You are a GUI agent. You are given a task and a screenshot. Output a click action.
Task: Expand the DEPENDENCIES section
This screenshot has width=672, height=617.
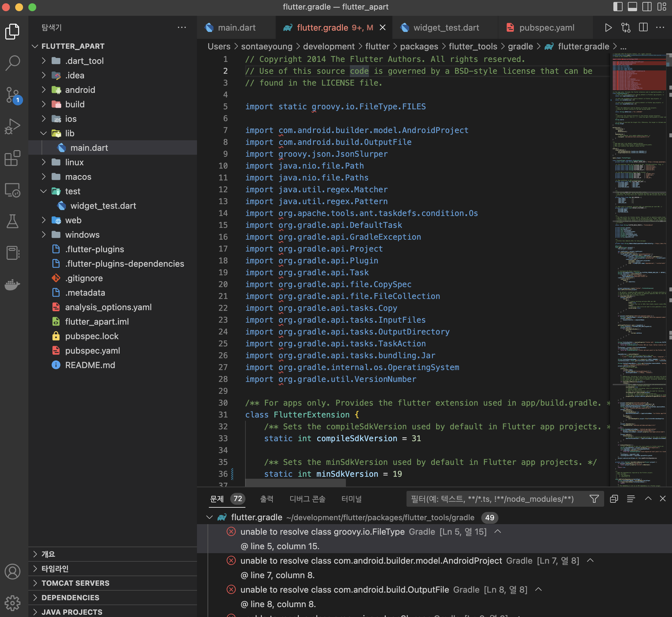(x=113, y=598)
